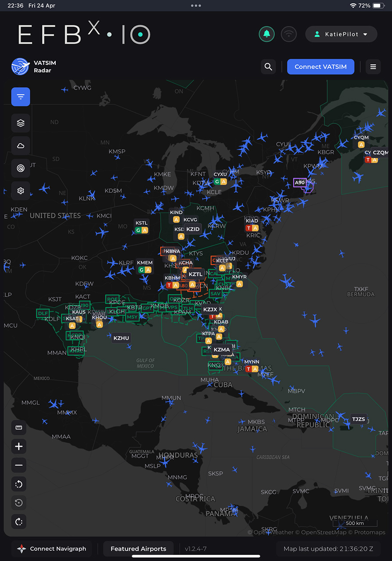
Task: Select the aircraft beside the CYWG label
Action: tap(65, 90)
